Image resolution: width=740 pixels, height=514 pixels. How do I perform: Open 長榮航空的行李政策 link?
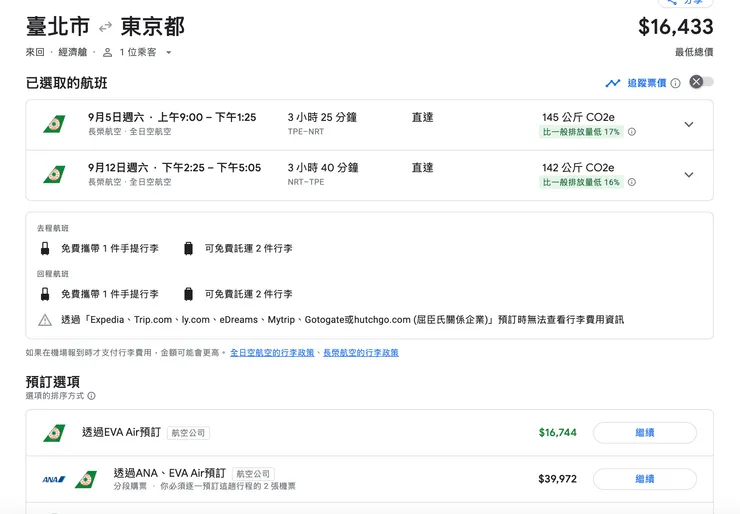point(361,353)
